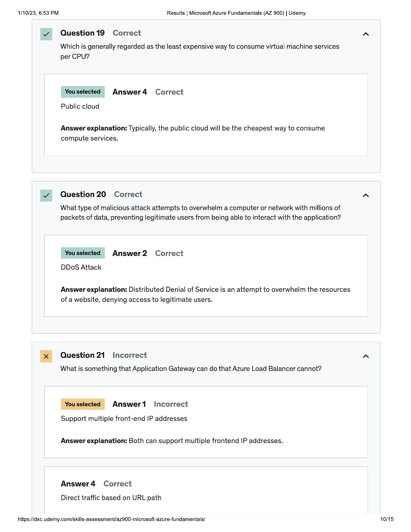This screenshot has height=532, width=411.
Task: Click 'Direct traffic based on URL path' answer
Action: coord(111,498)
